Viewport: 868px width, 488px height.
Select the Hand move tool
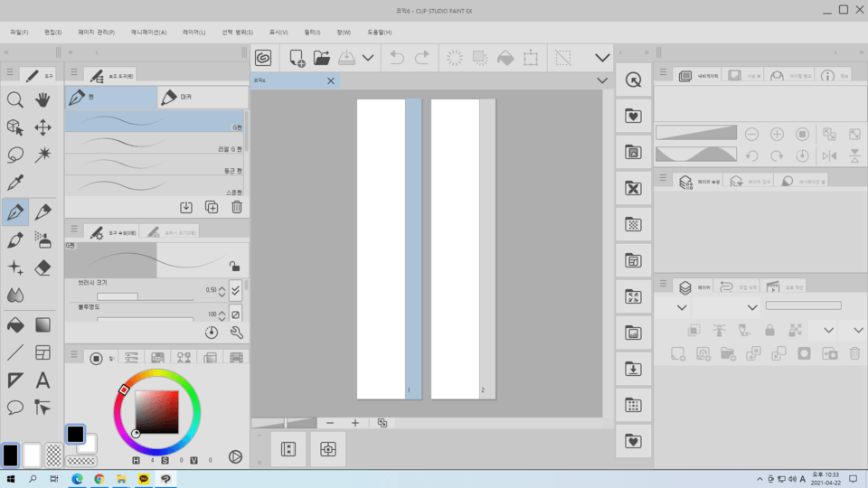click(42, 99)
